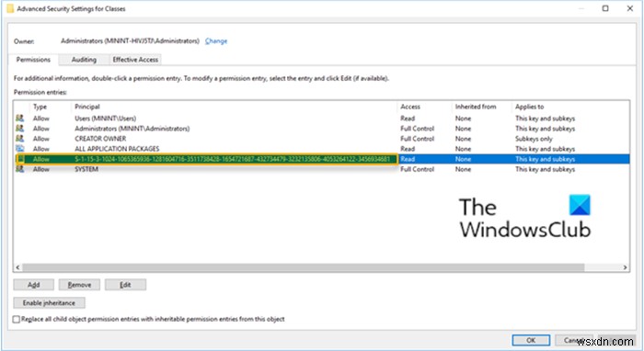Screen dimensions: 644x351
Task: Select the S-1-15-3-1024 SID principal entry
Action: (232, 159)
